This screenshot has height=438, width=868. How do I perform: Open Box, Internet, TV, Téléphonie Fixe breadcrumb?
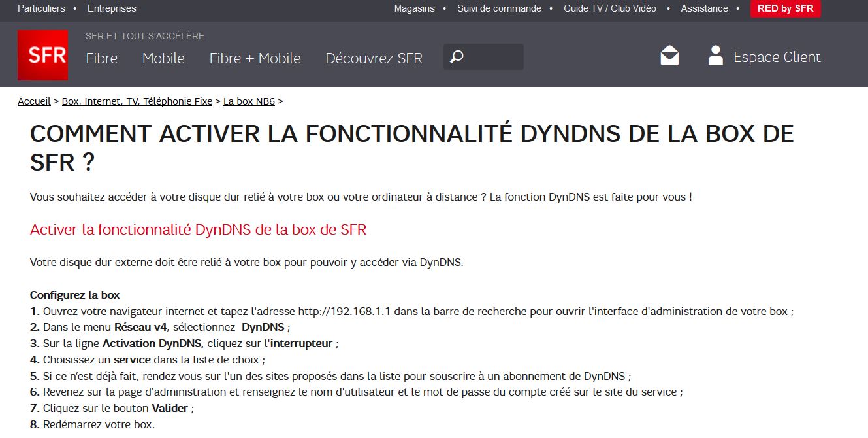[x=137, y=101]
